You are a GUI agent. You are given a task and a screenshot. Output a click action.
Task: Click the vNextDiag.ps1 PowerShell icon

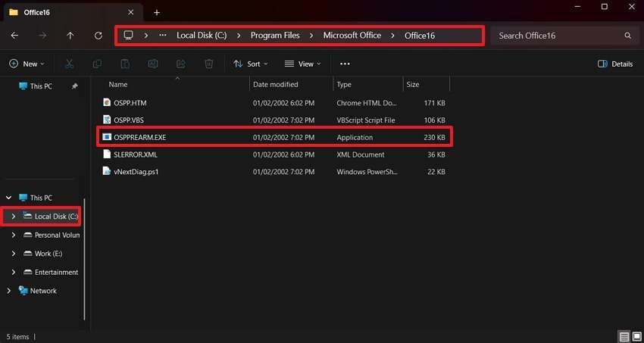[x=107, y=171]
